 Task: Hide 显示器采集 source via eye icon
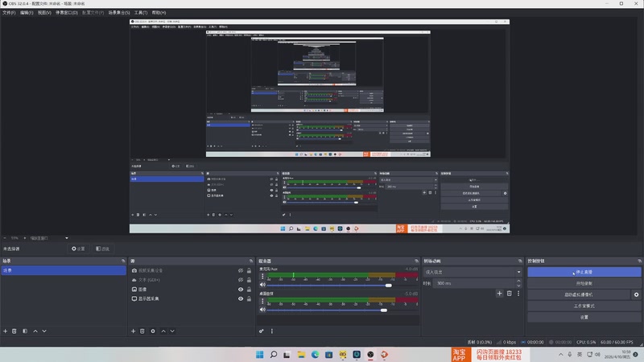point(241,298)
